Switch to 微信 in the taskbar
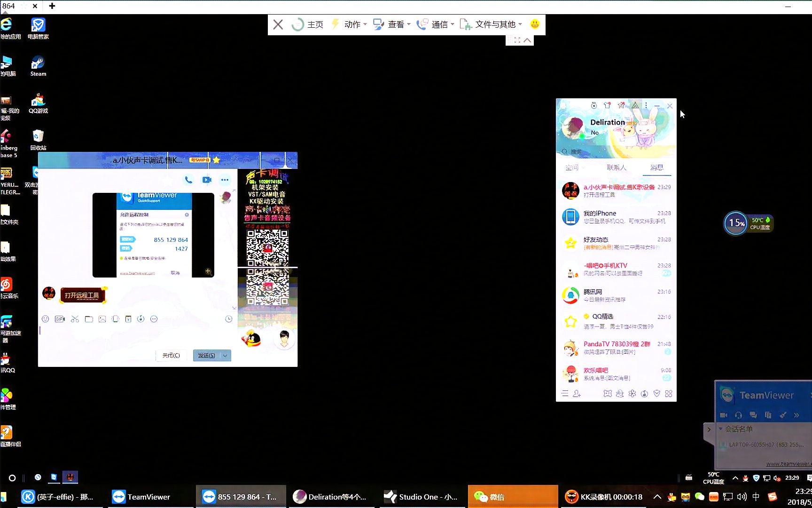The height and width of the screenshot is (508, 812). (x=512, y=497)
